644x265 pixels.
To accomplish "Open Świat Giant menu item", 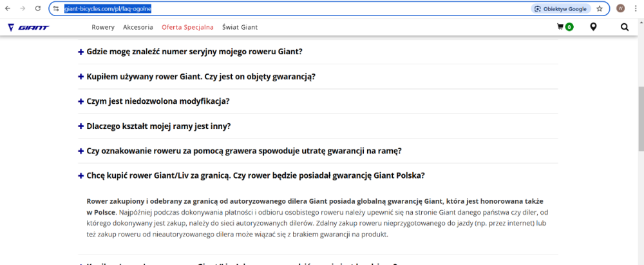I will point(240,27).
